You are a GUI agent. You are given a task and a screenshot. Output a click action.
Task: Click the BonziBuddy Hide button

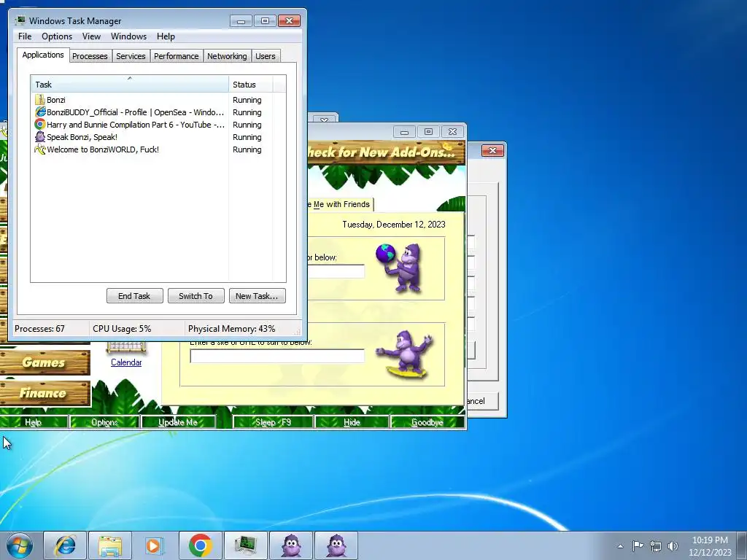pyautogui.click(x=352, y=422)
